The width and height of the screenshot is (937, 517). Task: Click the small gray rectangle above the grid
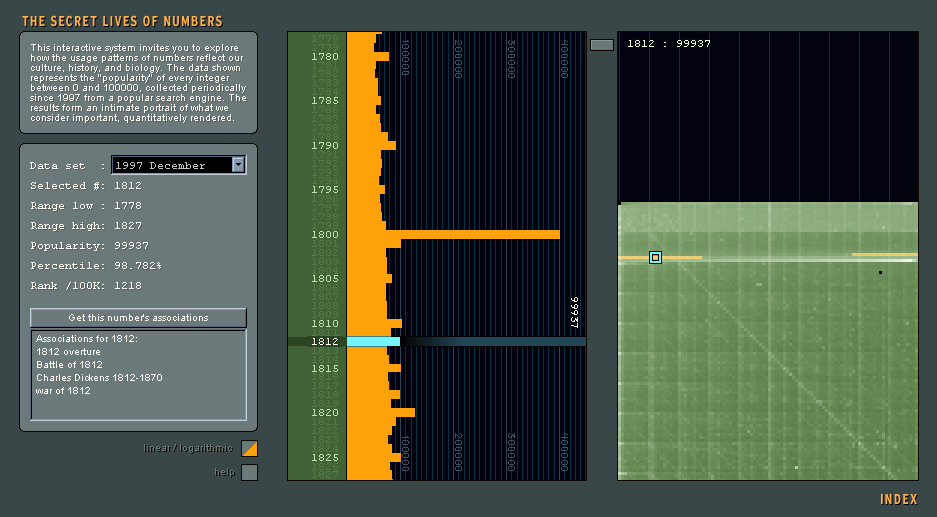coord(602,45)
